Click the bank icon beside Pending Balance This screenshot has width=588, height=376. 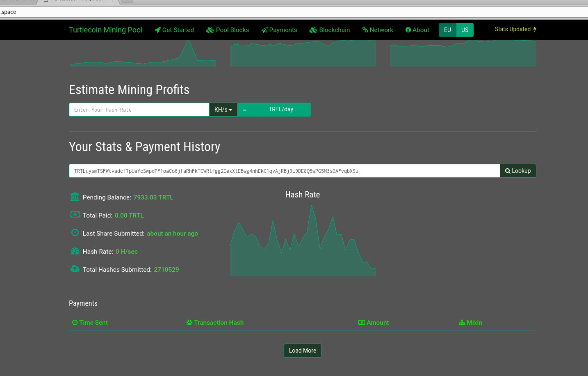click(75, 197)
